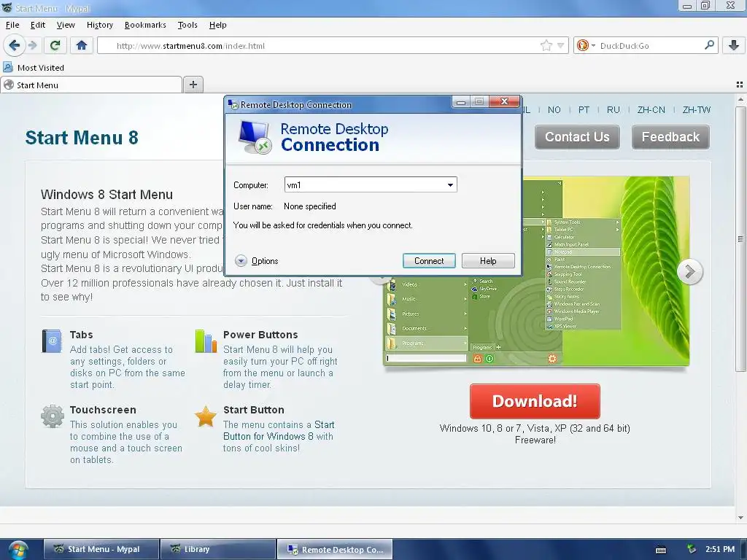The width and height of the screenshot is (747, 560).
Task: Open the Bookmarks menu
Action: (145, 25)
